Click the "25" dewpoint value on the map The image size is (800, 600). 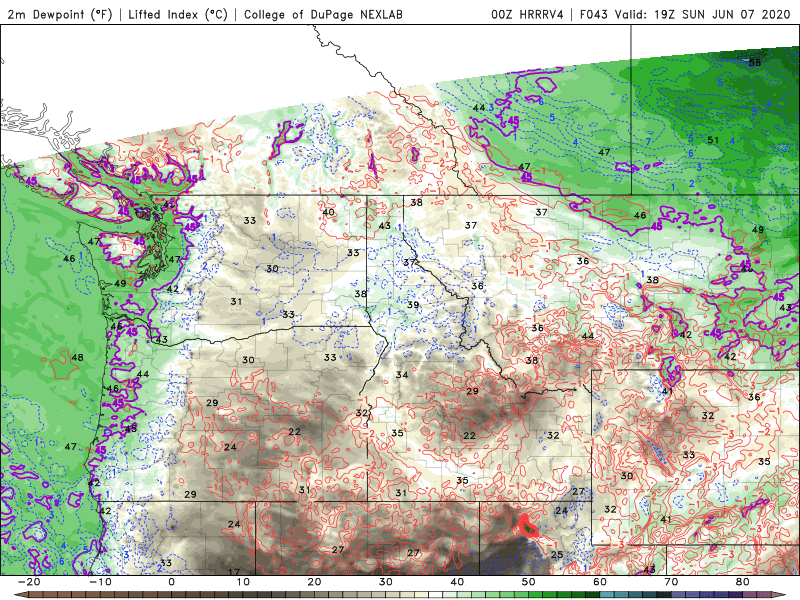(x=557, y=555)
